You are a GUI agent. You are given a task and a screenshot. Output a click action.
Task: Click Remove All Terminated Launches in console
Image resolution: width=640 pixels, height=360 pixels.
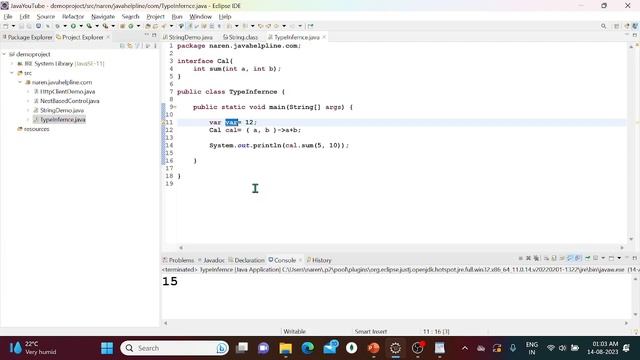[x=536, y=258]
